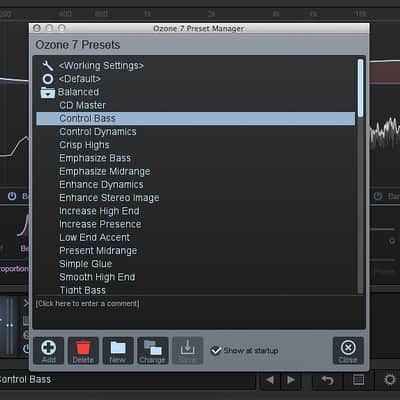Click the Delete preset trash icon
Viewport: 400px width, 400px height.
point(83,350)
